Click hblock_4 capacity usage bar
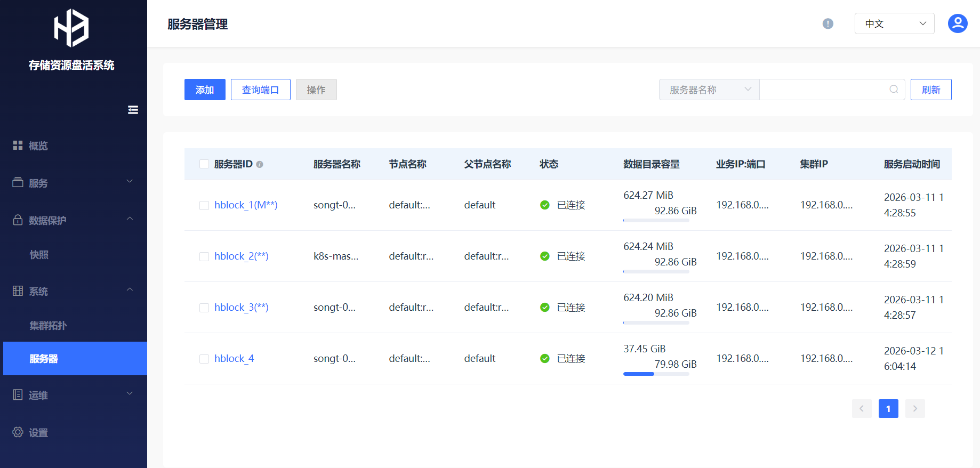This screenshot has width=980, height=468. click(x=656, y=374)
